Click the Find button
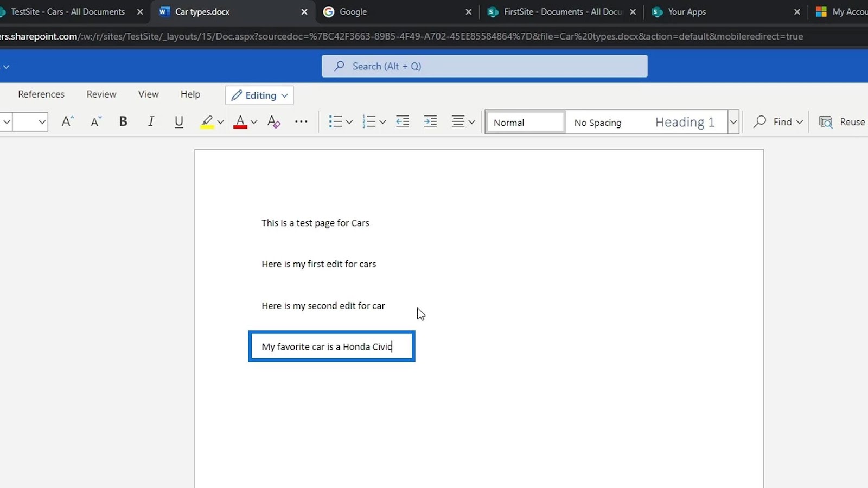This screenshot has width=868, height=488. 777,122
